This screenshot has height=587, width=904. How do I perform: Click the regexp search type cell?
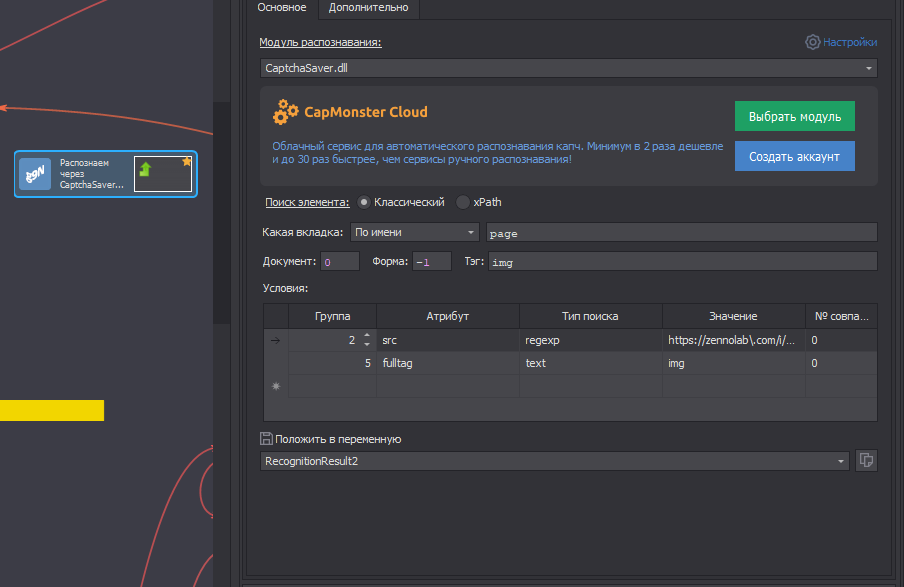point(590,340)
